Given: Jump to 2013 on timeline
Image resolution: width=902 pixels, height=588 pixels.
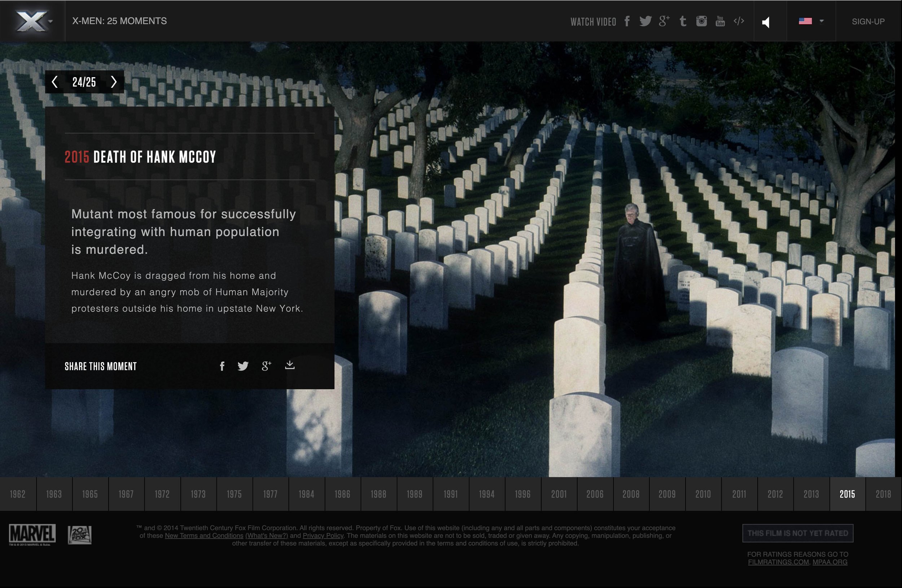Looking at the screenshot, I should [x=811, y=494].
